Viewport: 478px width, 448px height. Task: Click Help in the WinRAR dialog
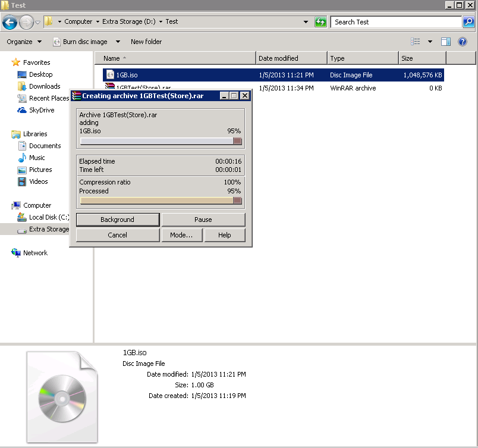click(x=225, y=235)
